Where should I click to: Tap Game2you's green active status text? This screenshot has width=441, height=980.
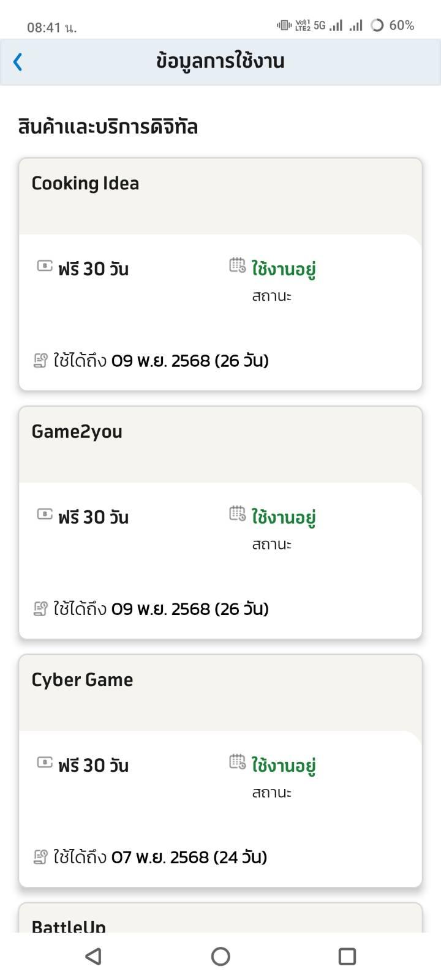coord(284,516)
